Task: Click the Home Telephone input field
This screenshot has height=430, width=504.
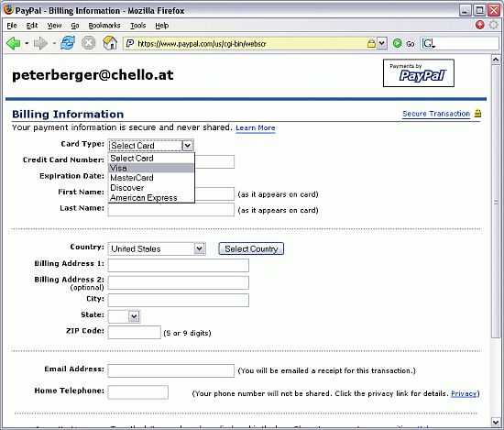Action: tap(137, 392)
